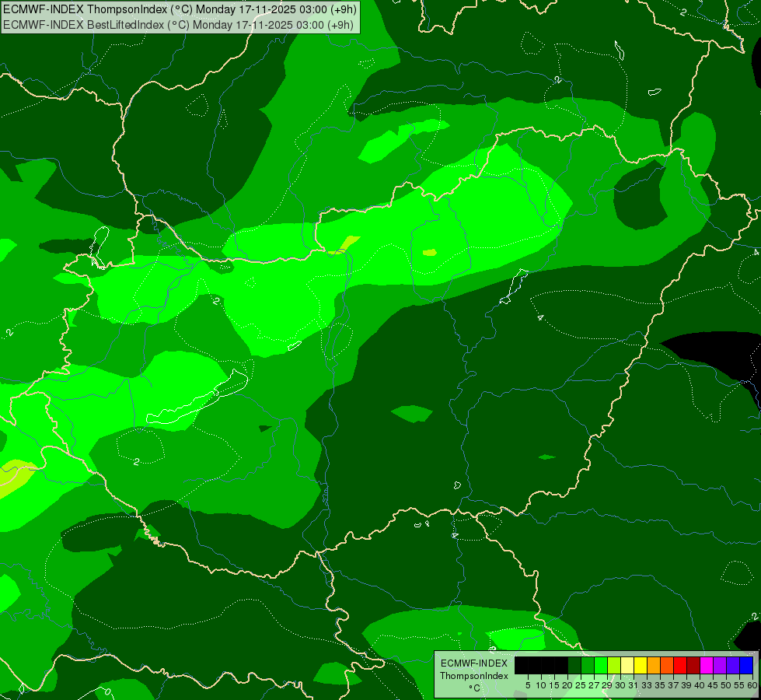
Task: Click the °C unit in the legend
Action: [x=475, y=688]
